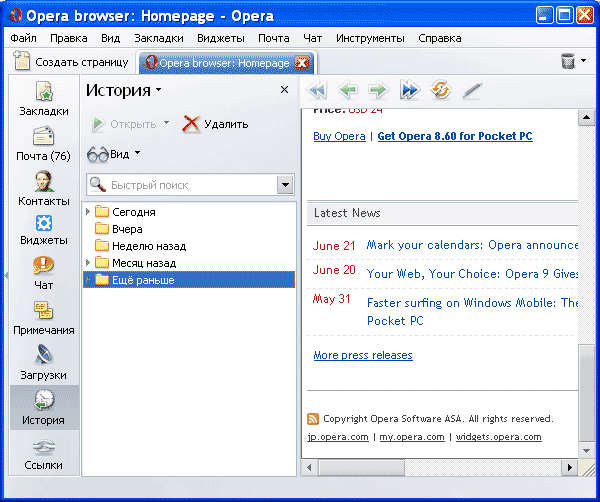Open the История panel title dropdown

tap(158, 90)
